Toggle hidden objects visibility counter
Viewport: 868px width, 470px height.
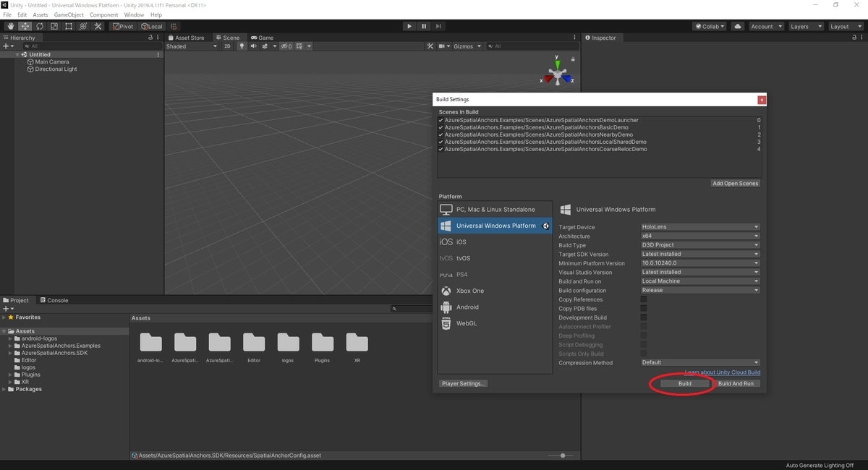(286, 46)
